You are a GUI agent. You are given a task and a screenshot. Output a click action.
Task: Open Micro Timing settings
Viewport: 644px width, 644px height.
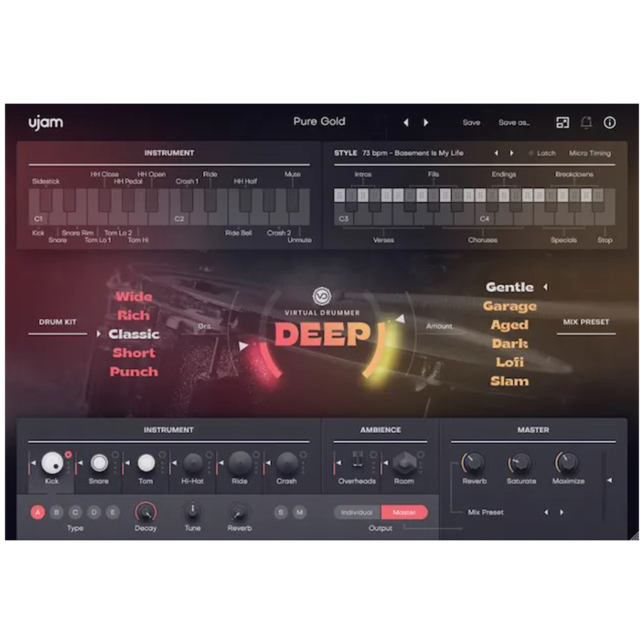click(x=590, y=153)
